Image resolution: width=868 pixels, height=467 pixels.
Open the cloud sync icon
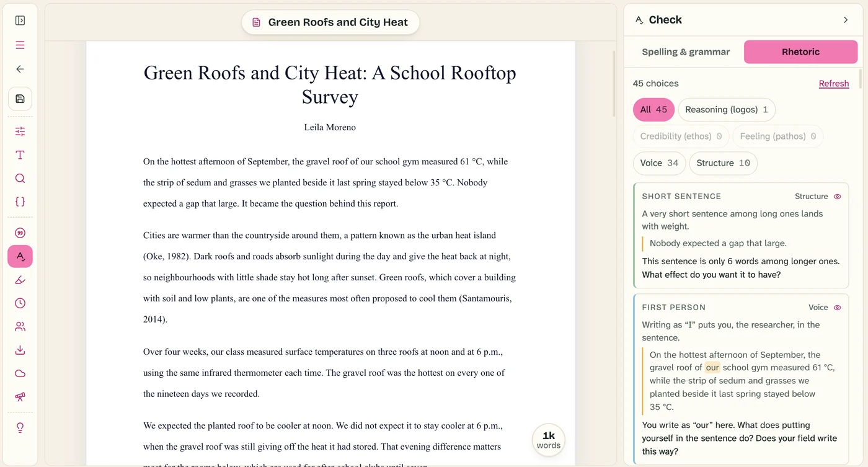pyautogui.click(x=20, y=373)
